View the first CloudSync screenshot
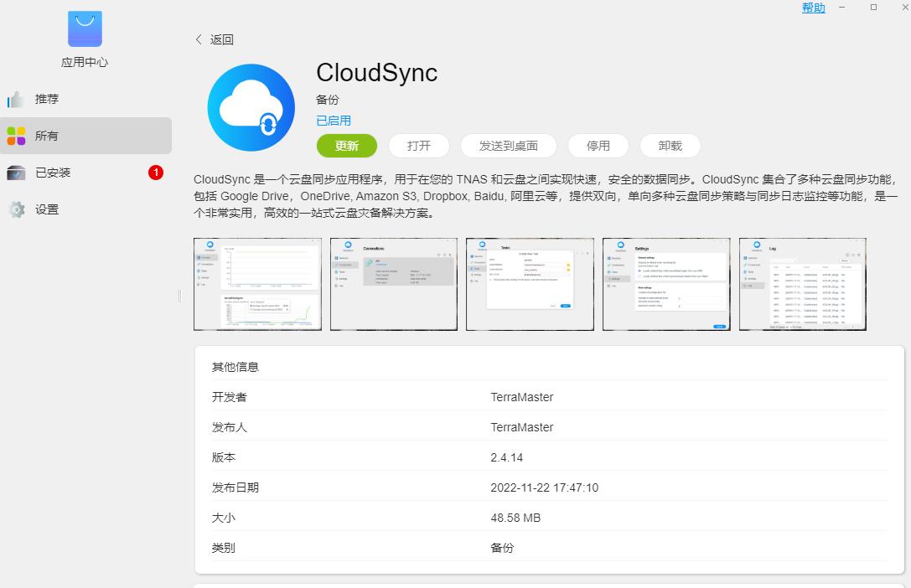This screenshot has width=911, height=588. tap(257, 283)
